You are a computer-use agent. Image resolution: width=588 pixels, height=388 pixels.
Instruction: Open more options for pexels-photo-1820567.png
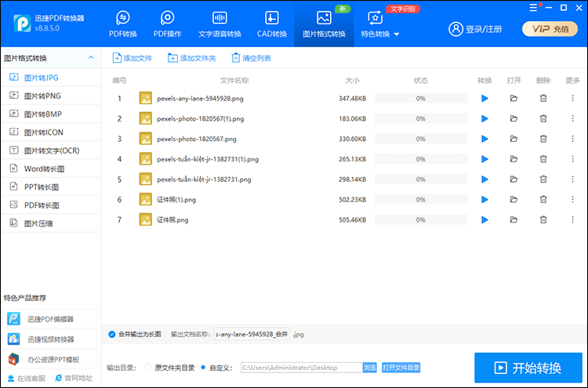point(572,139)
